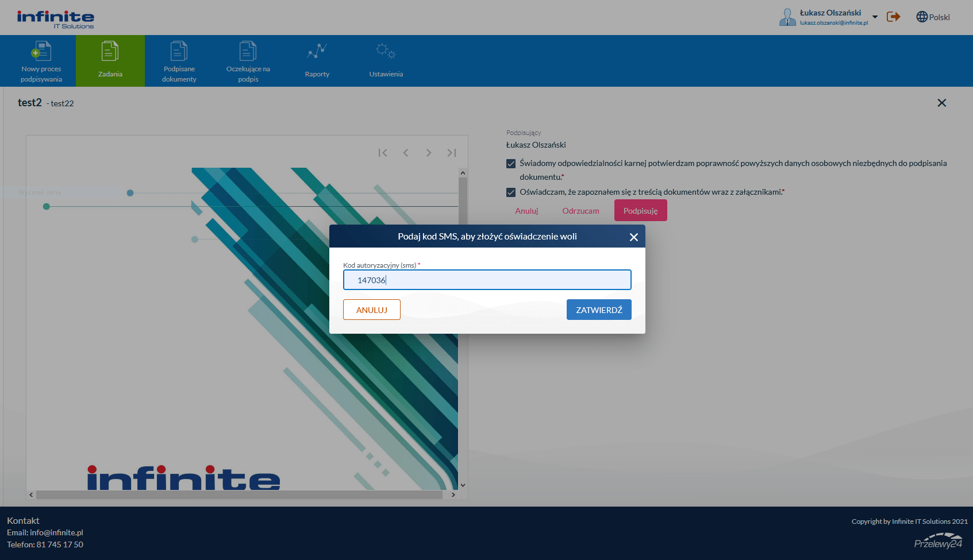
Task: Click the document vertical scrollbar thumb
Action: pyautogui.click(x=463, y=202)
